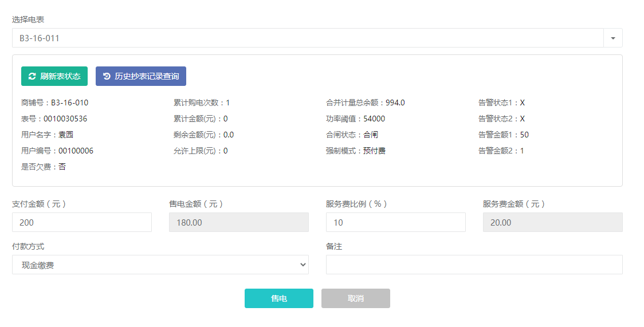The image size is (644, 327).
Task: Click the 告警金额1 value 50
Action: (524, 135)
